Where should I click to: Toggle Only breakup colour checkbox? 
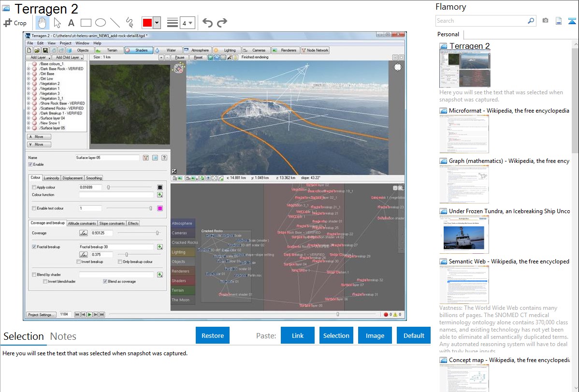tap(120, 261)
